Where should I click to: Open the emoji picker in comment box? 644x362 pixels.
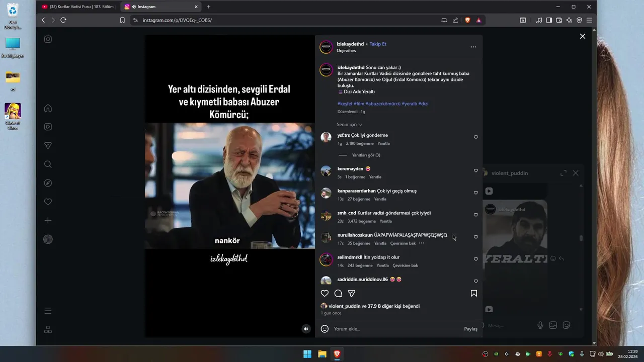click(x=325, y=329)
